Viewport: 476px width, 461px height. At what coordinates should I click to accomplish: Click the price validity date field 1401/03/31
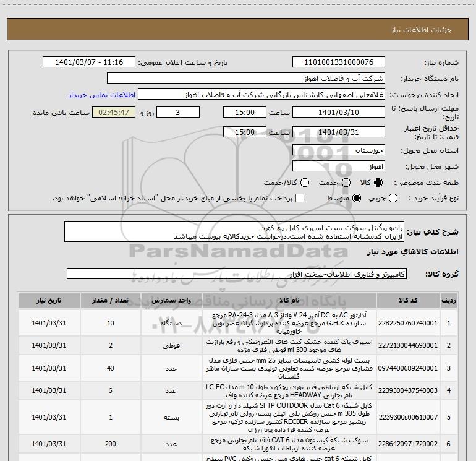coord(339,132)
